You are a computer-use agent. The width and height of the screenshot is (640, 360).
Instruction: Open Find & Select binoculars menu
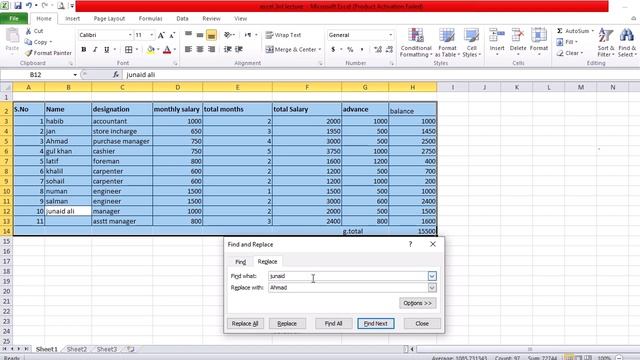(x=627, y=42)
